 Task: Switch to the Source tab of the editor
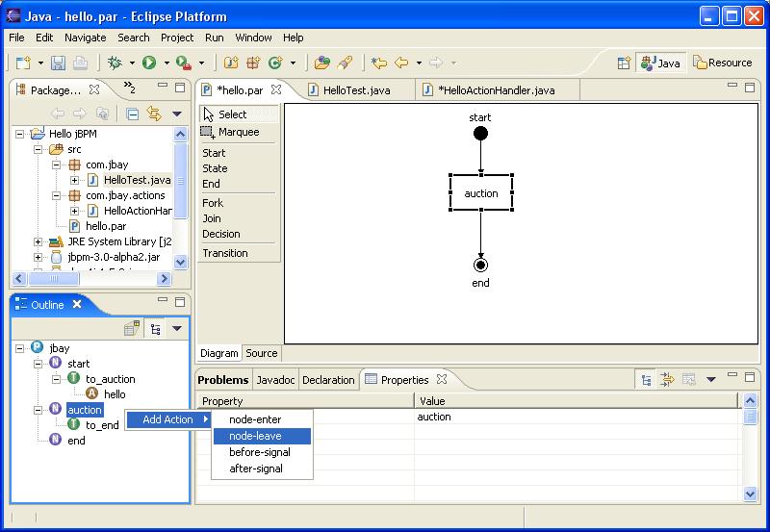[x=261, y=353]
